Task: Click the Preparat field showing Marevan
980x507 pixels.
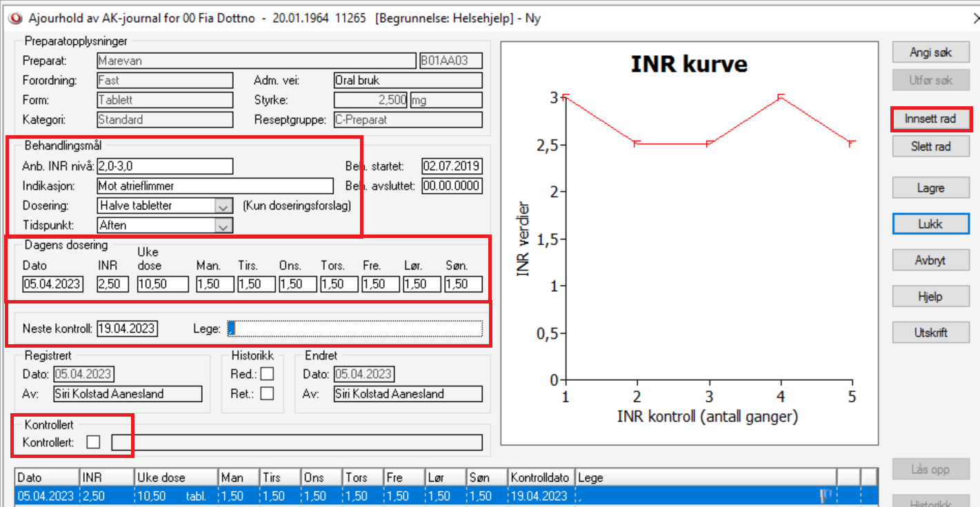Action: click(x=257, y=61)
